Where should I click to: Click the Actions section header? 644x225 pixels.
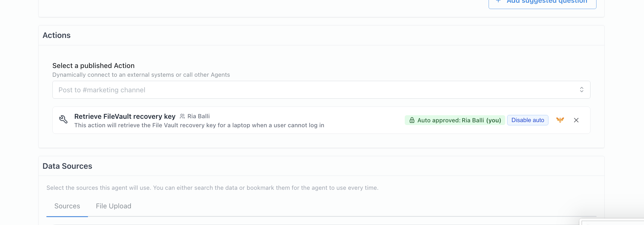pos(57,35)
